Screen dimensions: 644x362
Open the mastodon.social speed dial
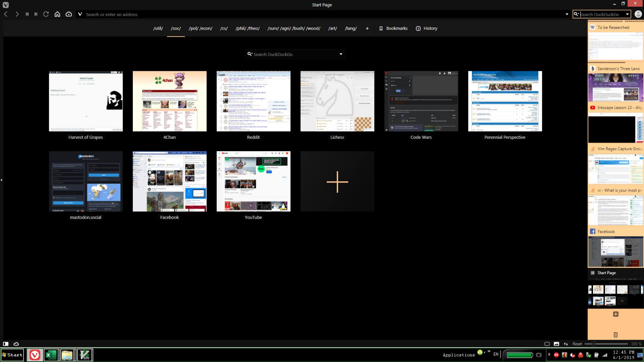click(86, 181)
